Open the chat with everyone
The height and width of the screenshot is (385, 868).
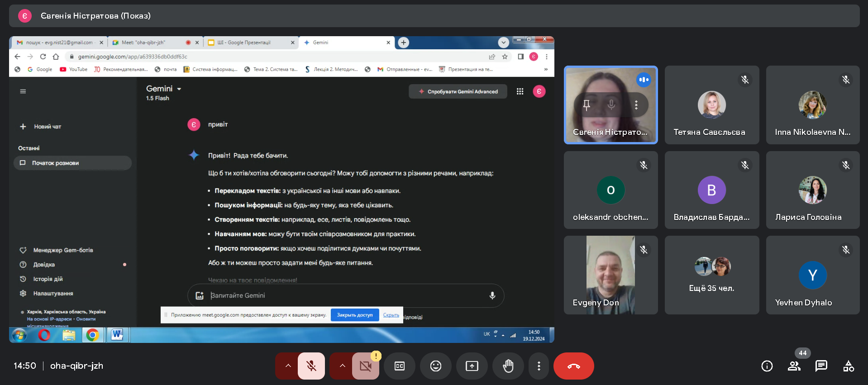click(821, 366)
